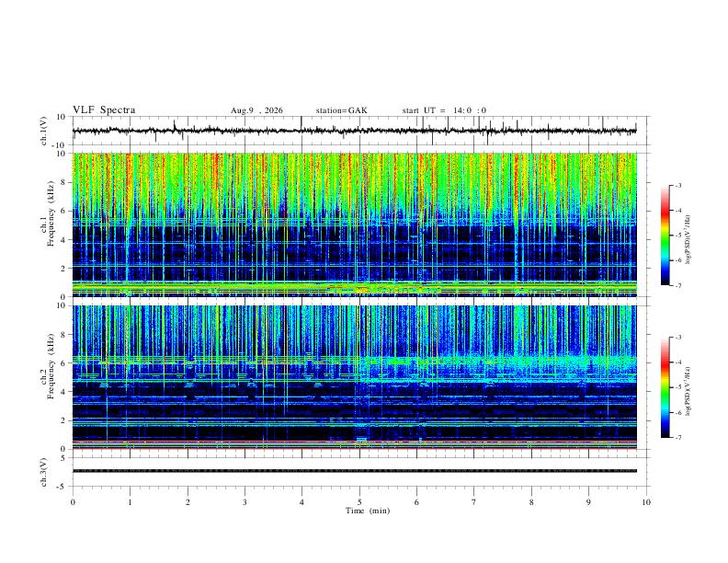Click the Time (min) axis label
This screenshot has width=728, height=563.
[368, 511]
